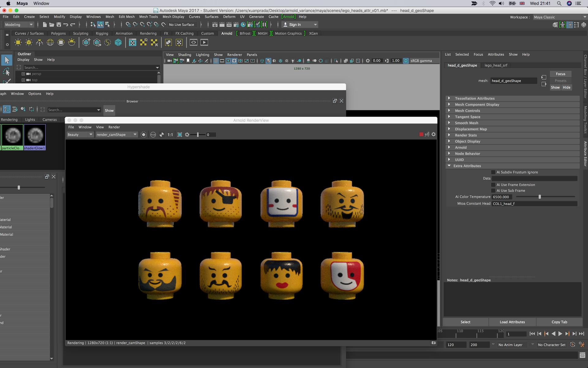Screen dimensions: 588x368
Task: Click the Hide button in Attribute Editor
Action: pyautogui.click(x=567, y=87)
